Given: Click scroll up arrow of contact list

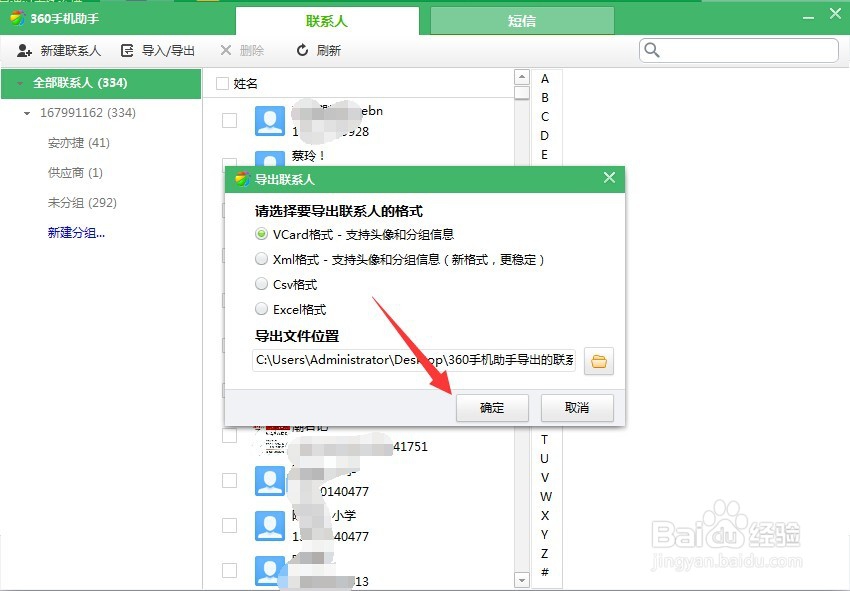Looking at the screenshot, I should tap(521, 77).
